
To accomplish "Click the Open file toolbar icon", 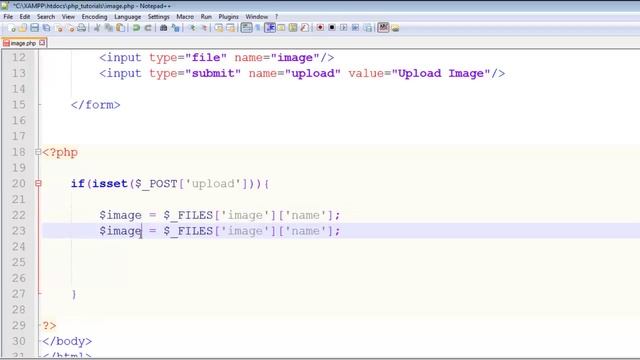I will [22, 28].
